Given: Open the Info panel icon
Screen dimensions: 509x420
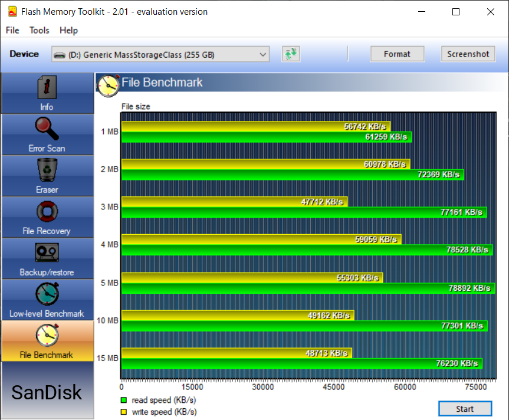Looking at the screenshot, I should [47, 87].
